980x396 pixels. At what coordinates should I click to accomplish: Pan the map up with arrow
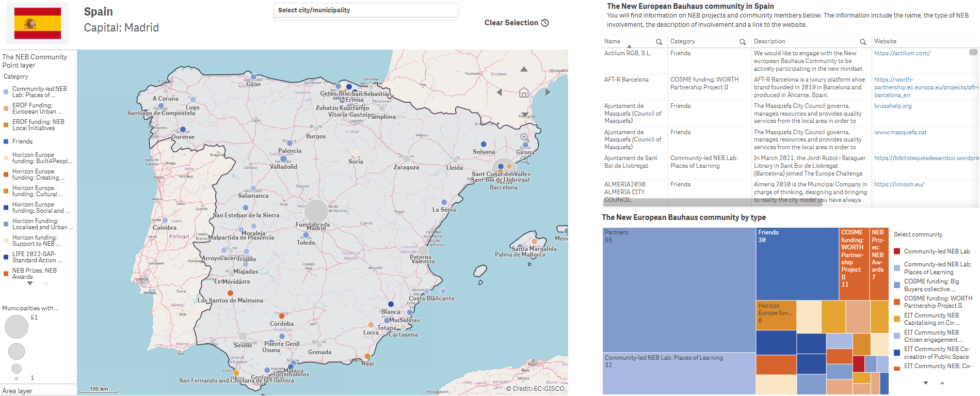tap(524, 69)
